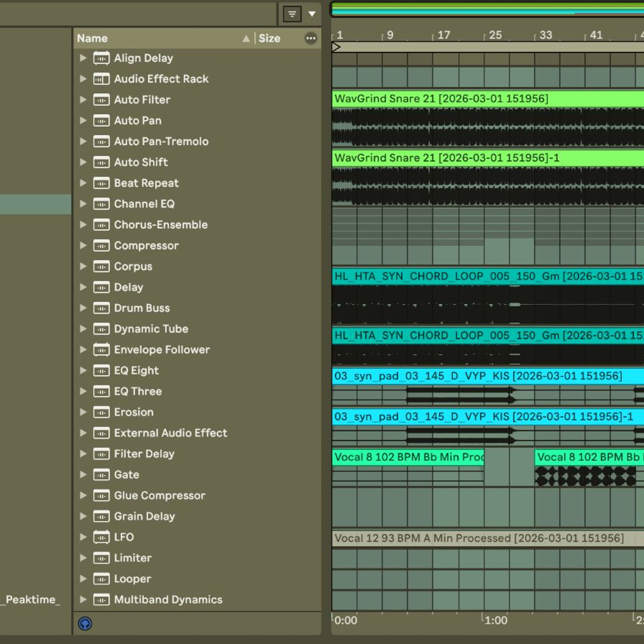Click the browser search field
Image resolution: width=644 pixels, height=644 pixels.
(138, 14)
